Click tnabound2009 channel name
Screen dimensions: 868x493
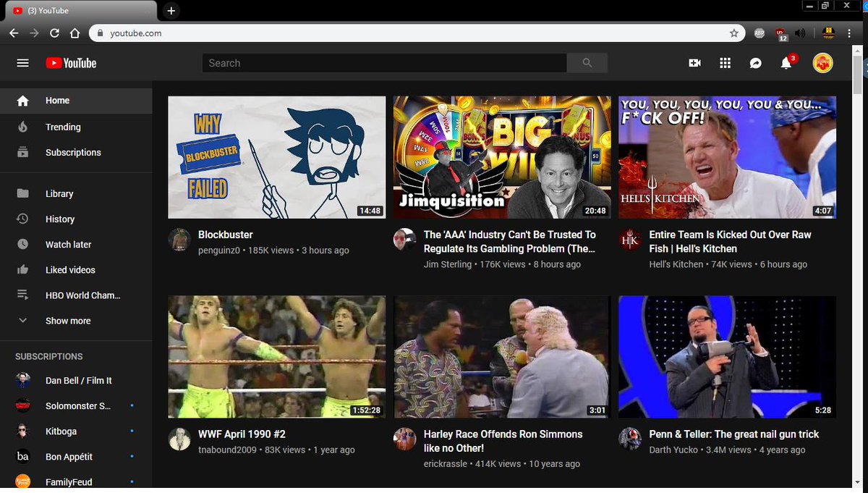[x=229, y=450]
